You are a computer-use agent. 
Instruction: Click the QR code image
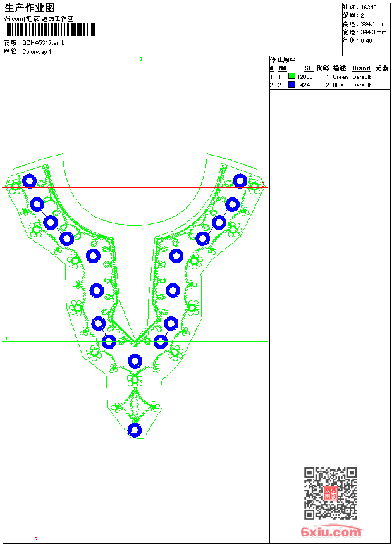[x=330, y=493]
